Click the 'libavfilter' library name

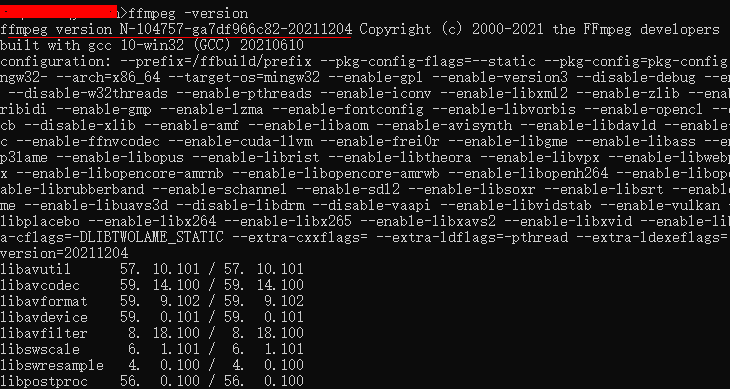tap(44, 333)
